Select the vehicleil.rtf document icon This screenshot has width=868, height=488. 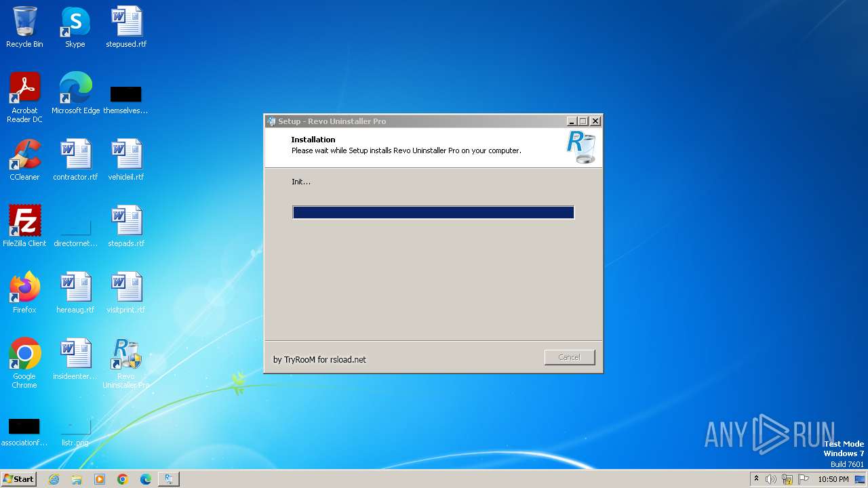point(126,160)
